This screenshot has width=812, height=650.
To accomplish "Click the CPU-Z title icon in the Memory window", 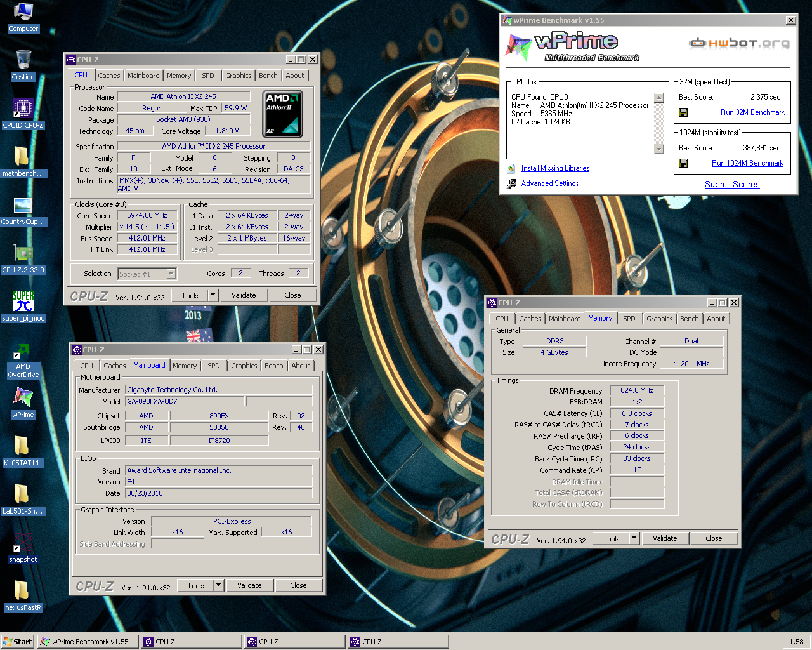I will pos(492,303).
